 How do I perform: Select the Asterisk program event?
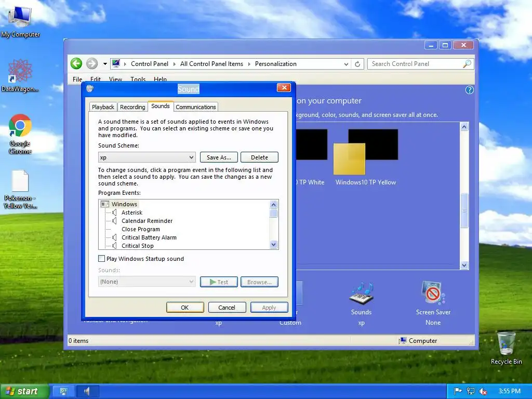point(132,212)
